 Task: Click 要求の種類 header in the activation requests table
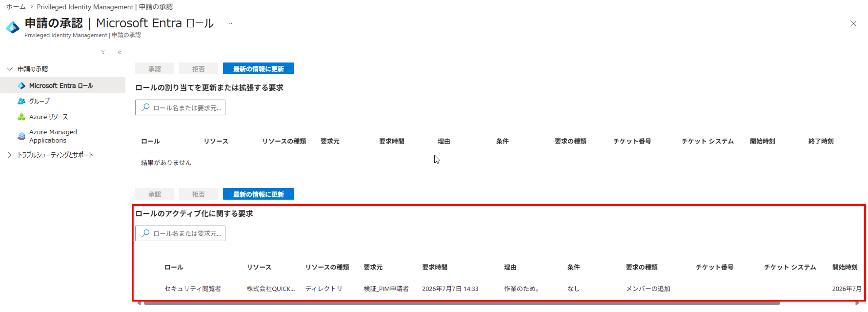(x=642, y=267)
